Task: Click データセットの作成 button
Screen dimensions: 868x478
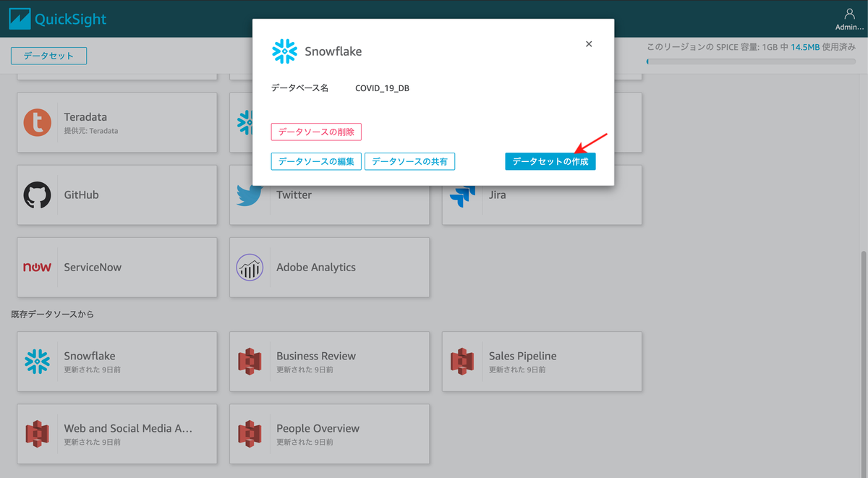Action: [x=550, y=161]
